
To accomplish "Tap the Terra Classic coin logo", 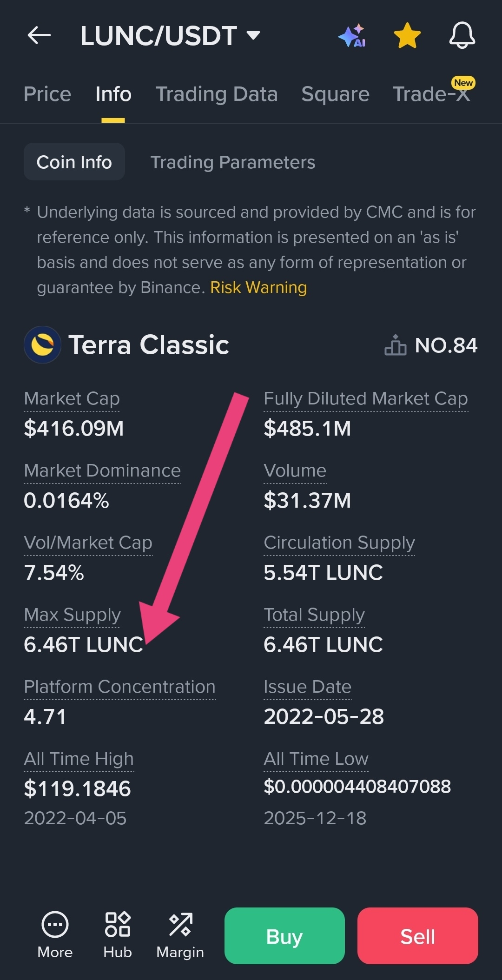I will pos(42,344).
